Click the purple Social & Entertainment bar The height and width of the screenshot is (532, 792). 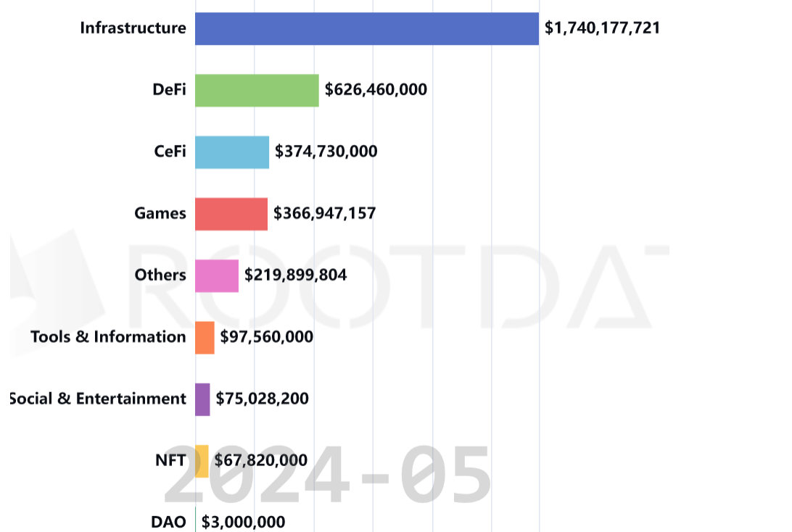pyautogui.click(x=202, y=399)
